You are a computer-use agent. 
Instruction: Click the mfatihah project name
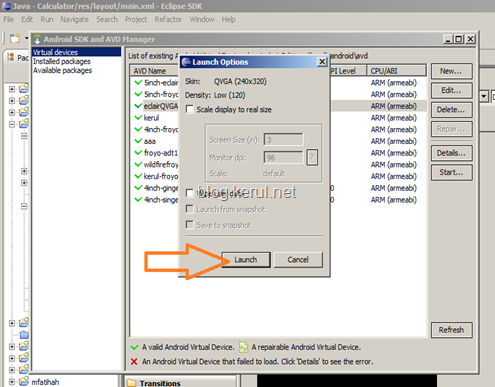(45, 382)
